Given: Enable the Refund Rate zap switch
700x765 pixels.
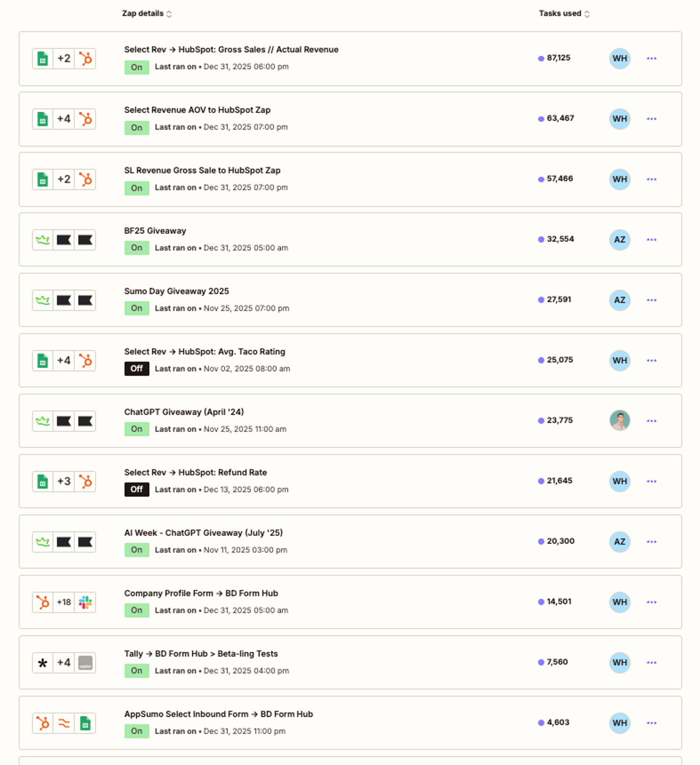Looking at the screenshot, I should coord(136,489).
